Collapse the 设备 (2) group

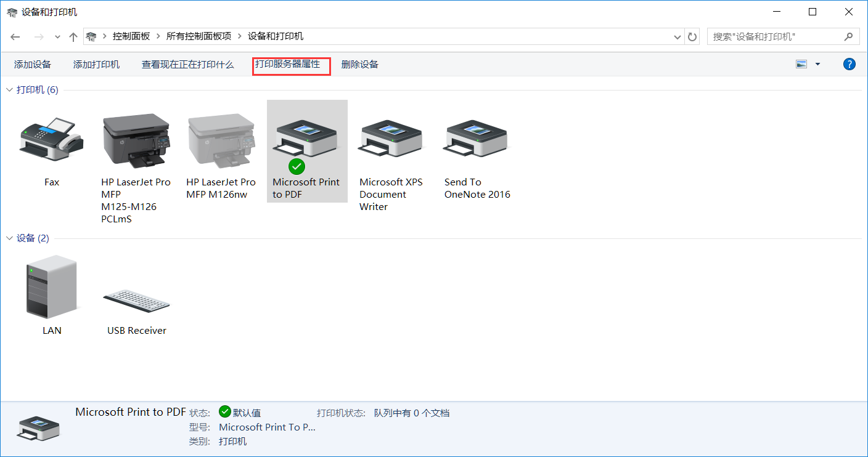[9, 238]
